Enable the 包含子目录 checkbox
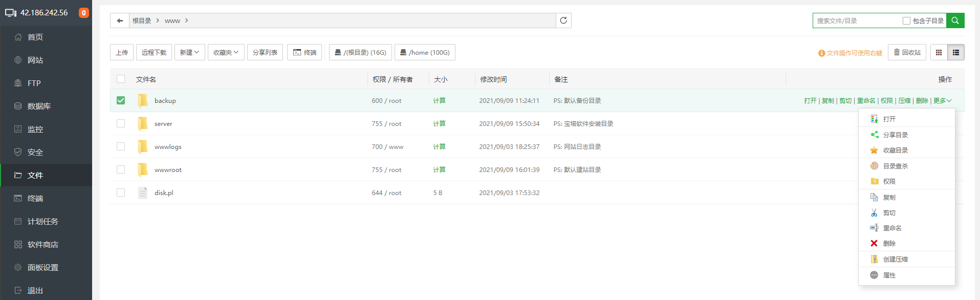The height and width of the screenshot is (300, 980). (x=906, y=21)
